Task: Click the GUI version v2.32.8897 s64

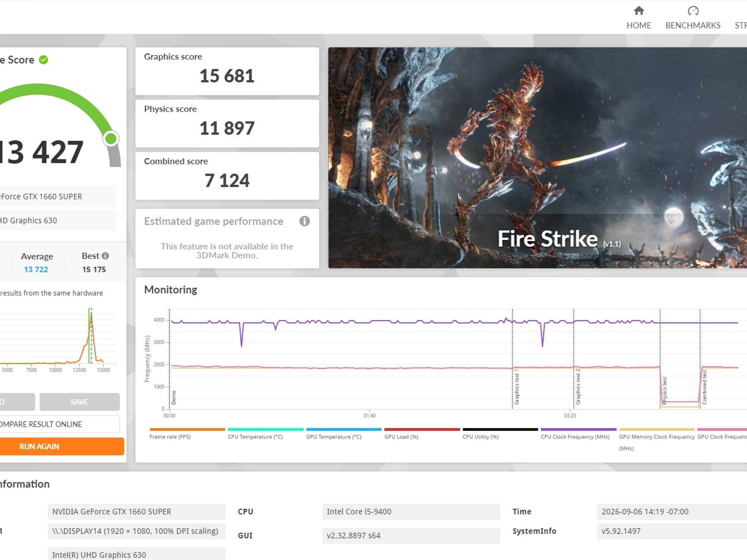Action: click(411, 536)
